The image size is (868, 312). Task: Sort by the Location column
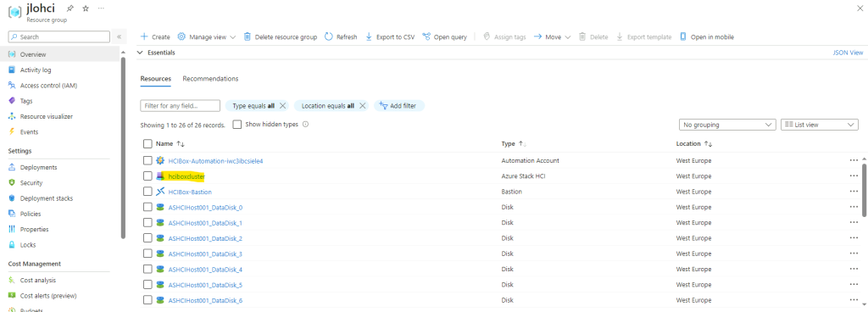pos(694,144)
